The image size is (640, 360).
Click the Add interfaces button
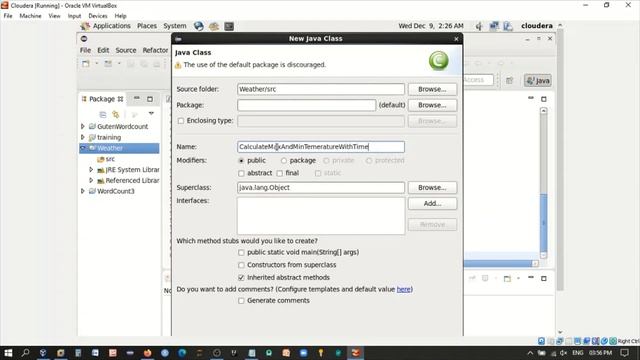coord(432,203)
